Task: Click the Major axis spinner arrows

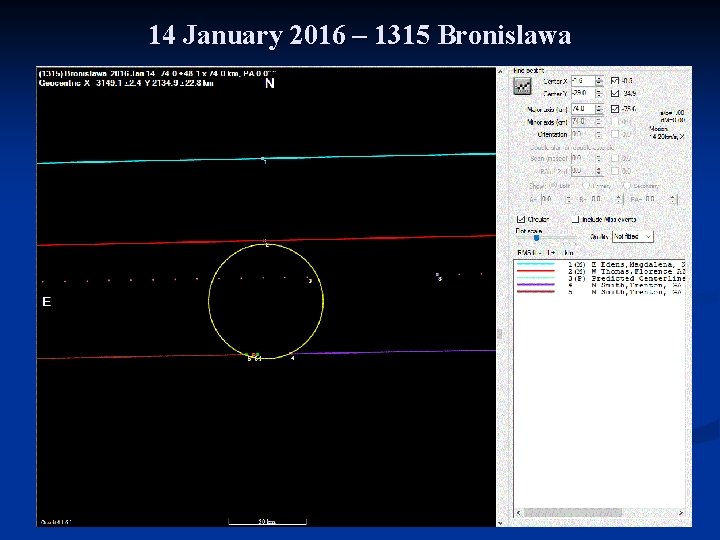Action: pos(599,109)
